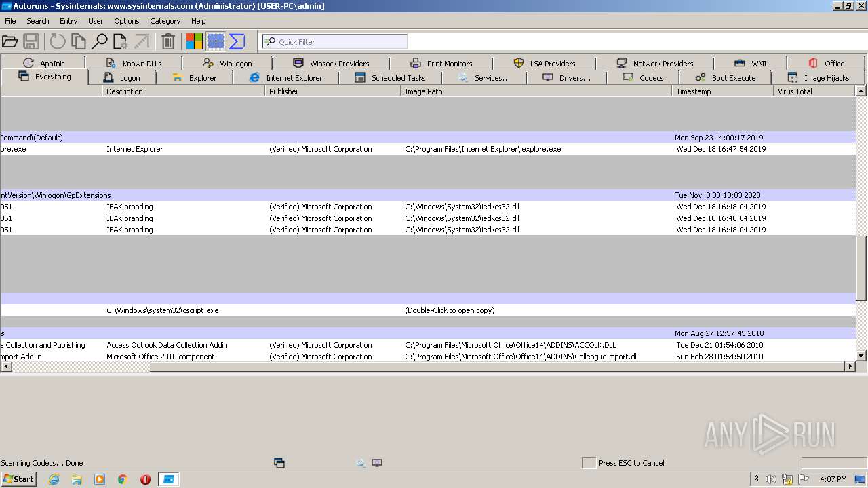Click the vertical scrollbar down arrow
This screenshot has width=868, height=488.
point(861,356)
